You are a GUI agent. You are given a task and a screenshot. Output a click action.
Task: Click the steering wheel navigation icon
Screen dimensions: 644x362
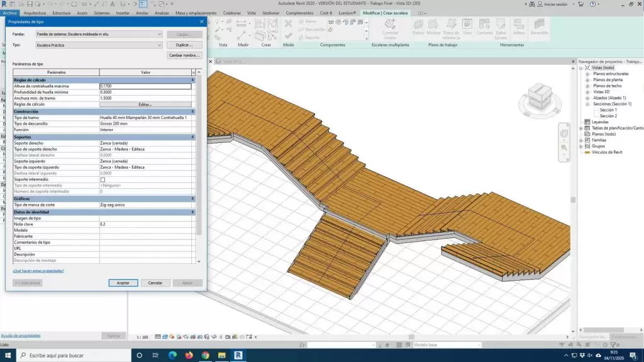[x=565, y=133]
